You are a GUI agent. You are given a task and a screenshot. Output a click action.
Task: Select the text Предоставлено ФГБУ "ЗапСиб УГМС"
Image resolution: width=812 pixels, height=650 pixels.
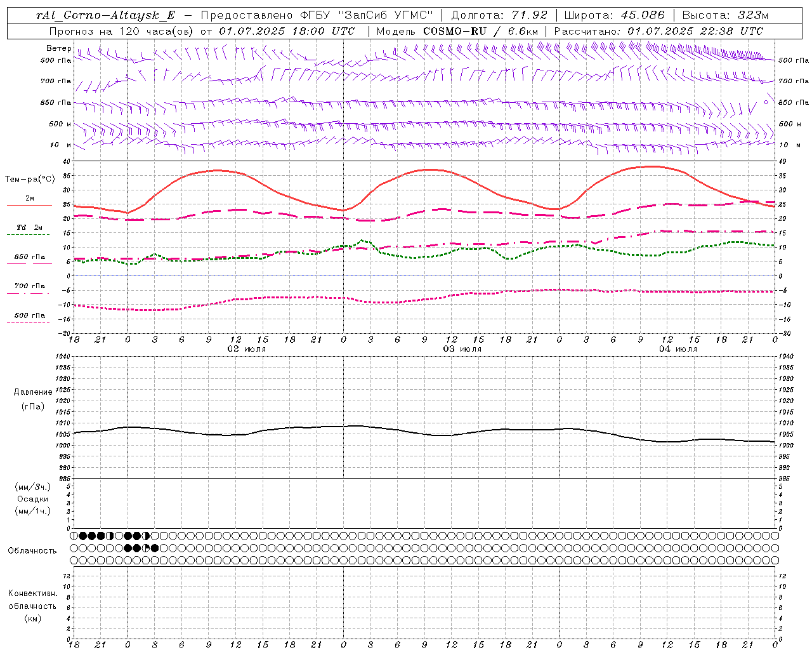[317, 15]
